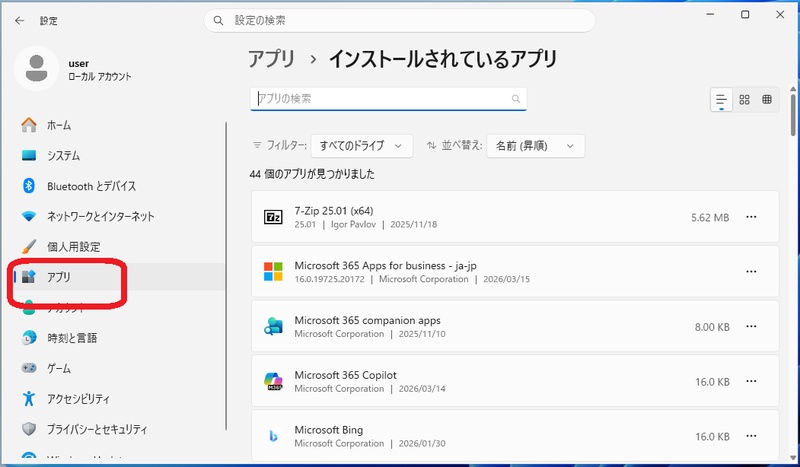Click the clock globe icon
The width and height of the screenshot is (800, 467).
29,337
